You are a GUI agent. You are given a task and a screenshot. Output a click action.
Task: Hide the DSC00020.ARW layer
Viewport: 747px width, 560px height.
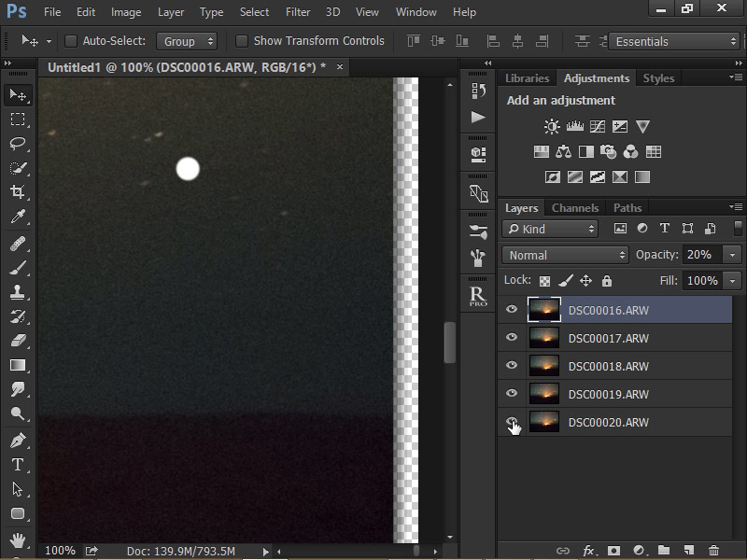[x=512, y=422]
